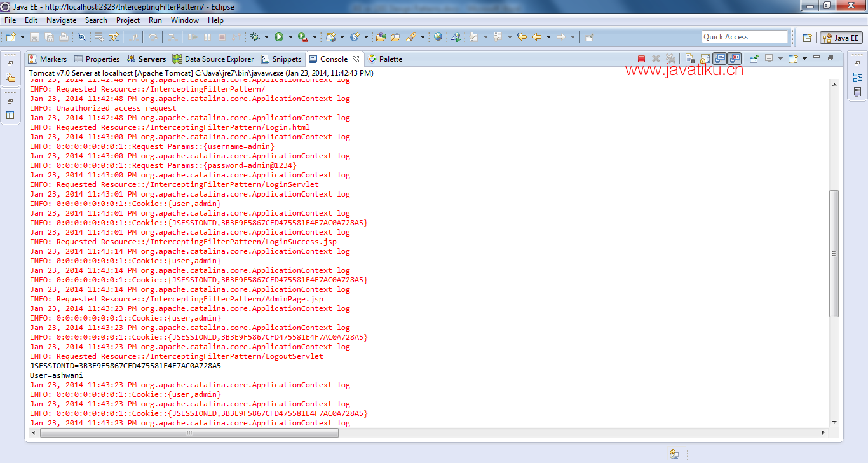This screenshot has width=868, height=463.
Task: Expand the Search dropdown arrow
Action: click(x=423, y=37)
